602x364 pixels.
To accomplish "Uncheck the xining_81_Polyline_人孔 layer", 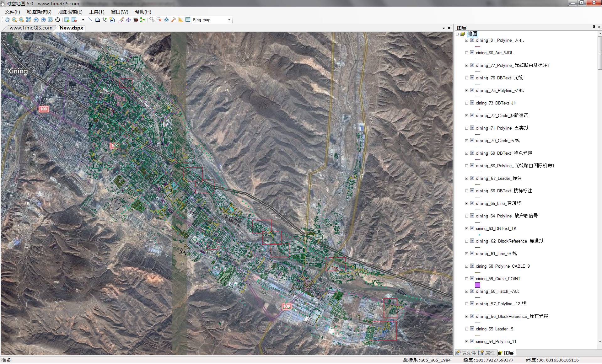I will [472, 40].
